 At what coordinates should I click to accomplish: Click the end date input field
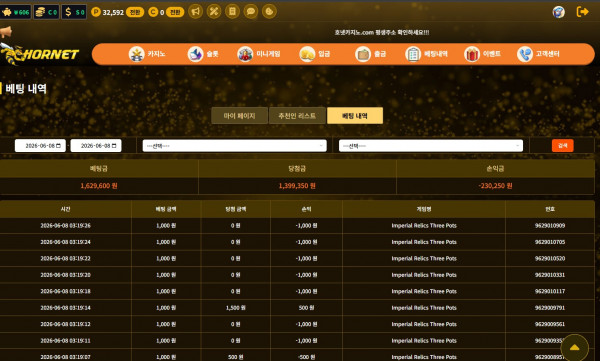(96, 146)
